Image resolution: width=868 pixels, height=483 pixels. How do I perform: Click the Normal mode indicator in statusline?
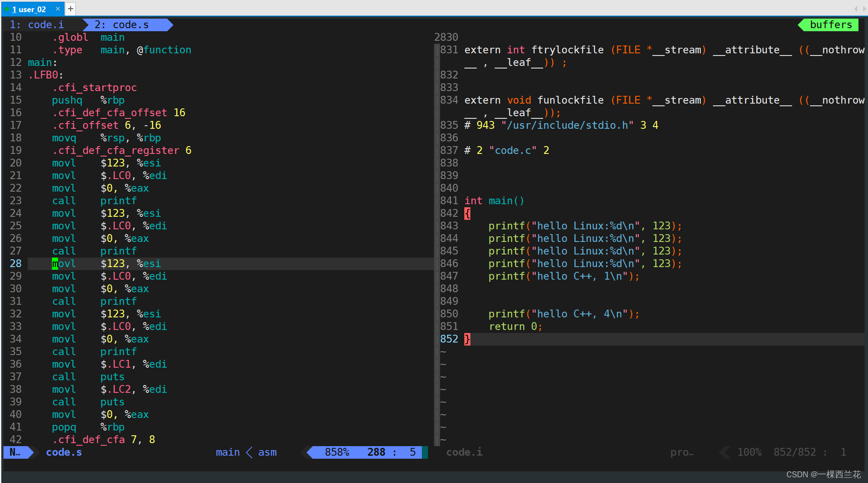(x=15, y=452)
